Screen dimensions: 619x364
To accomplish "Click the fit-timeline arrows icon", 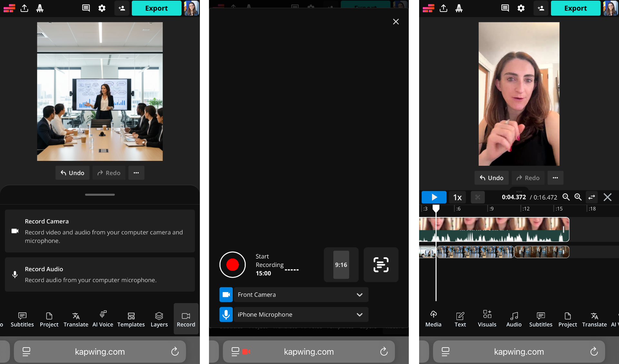I will (x=592, y=197).
